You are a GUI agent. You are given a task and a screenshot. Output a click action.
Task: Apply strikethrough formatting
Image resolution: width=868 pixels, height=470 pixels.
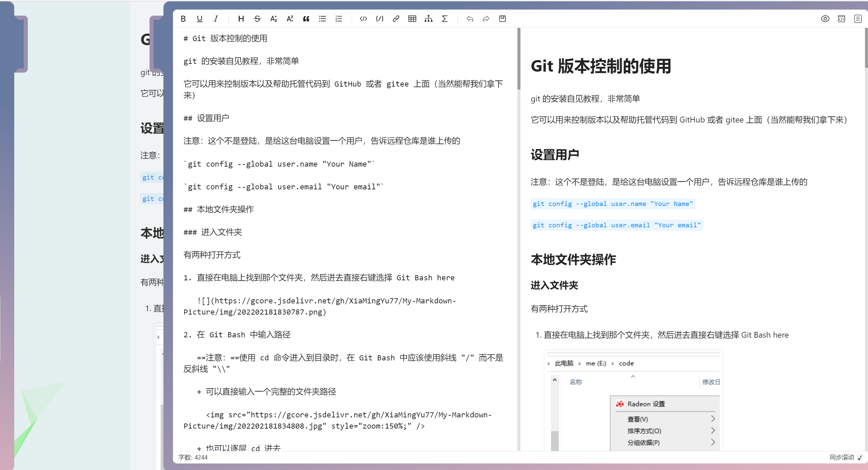click(x=257, y=19)
